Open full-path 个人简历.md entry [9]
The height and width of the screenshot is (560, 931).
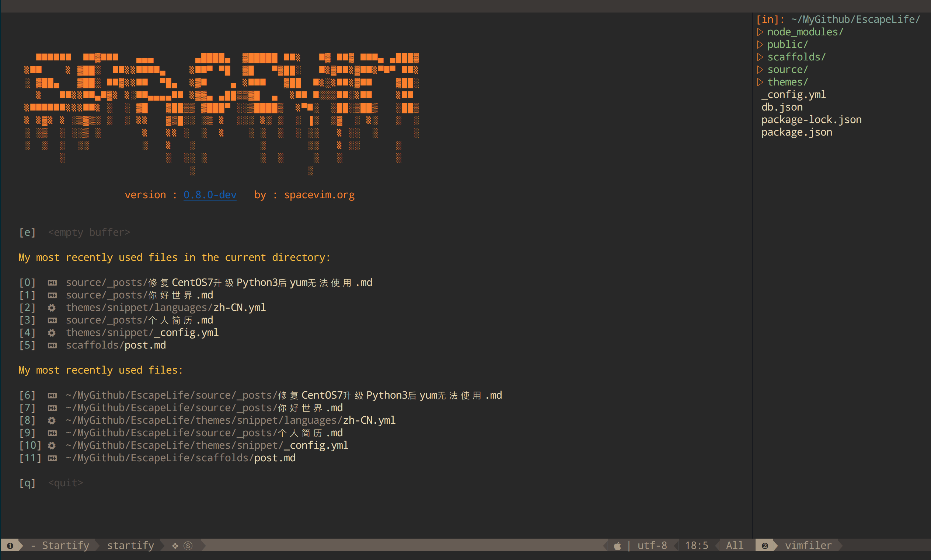pos(181,433)
